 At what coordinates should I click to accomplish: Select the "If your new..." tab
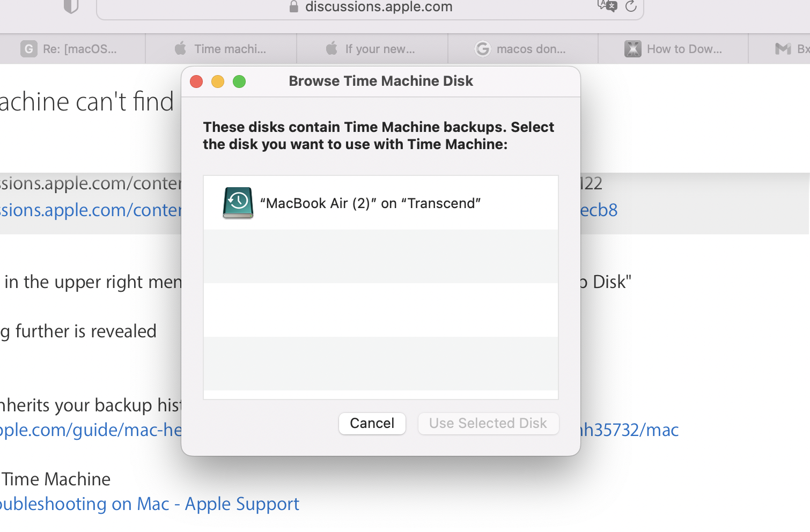click(372, 49)
